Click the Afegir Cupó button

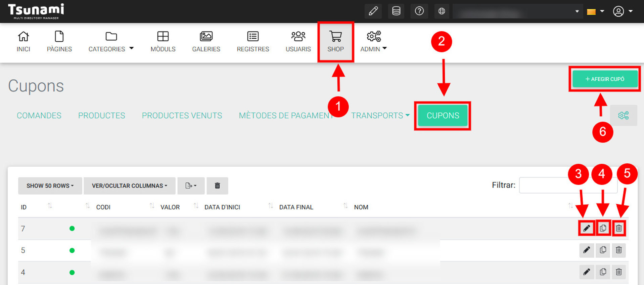click(x=604, y=79)
